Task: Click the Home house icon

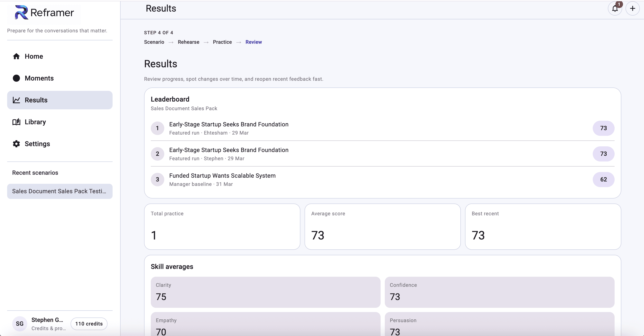Action: click(17, 56)
